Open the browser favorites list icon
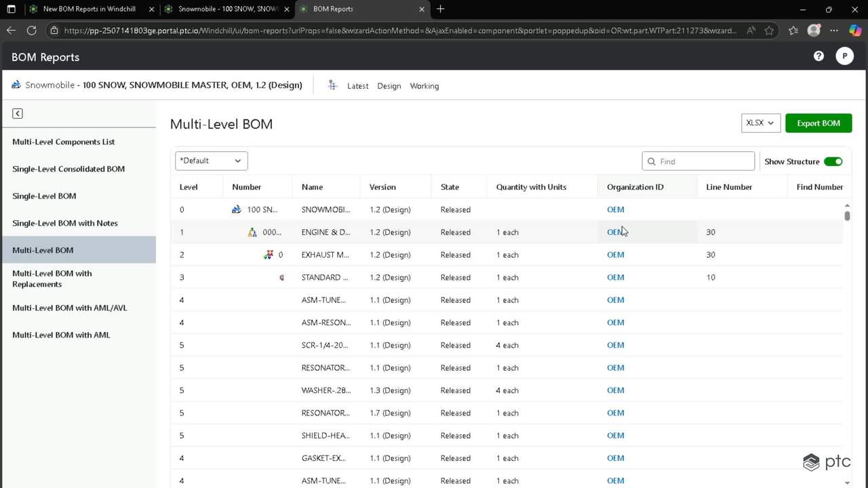Viewport: 868px width, 488px height. (793, 30)
